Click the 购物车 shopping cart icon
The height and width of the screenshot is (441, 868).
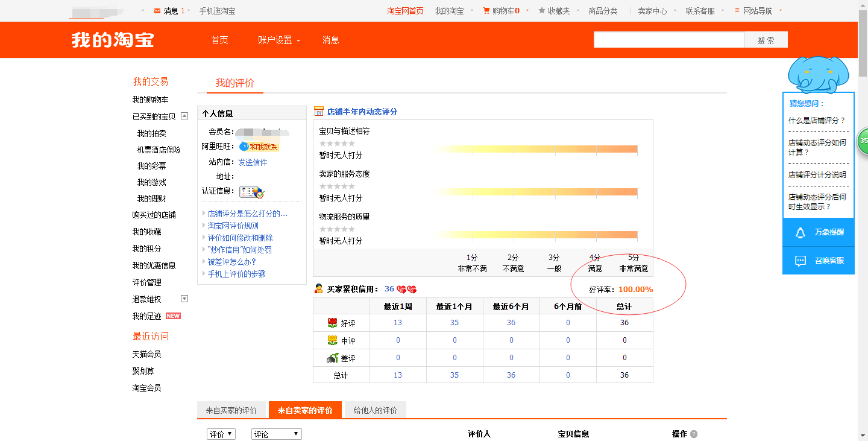pos(486,11)
